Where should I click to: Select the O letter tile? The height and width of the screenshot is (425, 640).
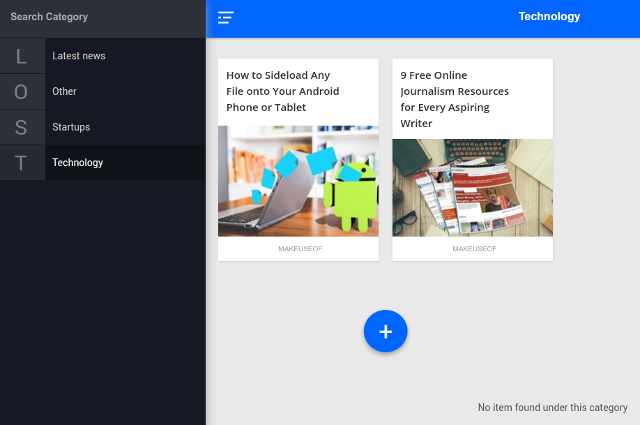[22, 91]
